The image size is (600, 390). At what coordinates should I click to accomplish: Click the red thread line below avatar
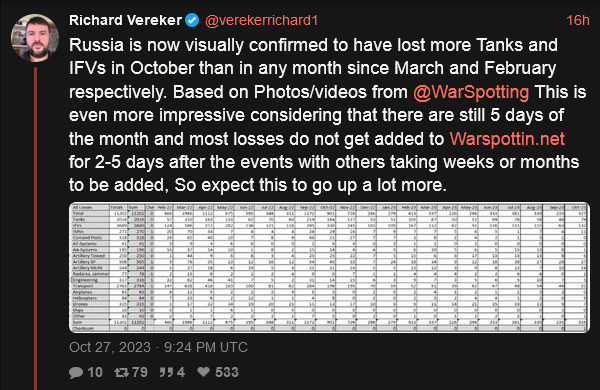[x=36, y=228]
